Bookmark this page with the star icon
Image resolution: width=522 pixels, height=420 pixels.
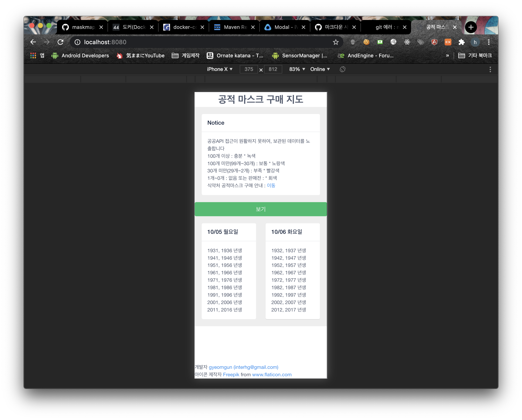[x=336, y=42]
